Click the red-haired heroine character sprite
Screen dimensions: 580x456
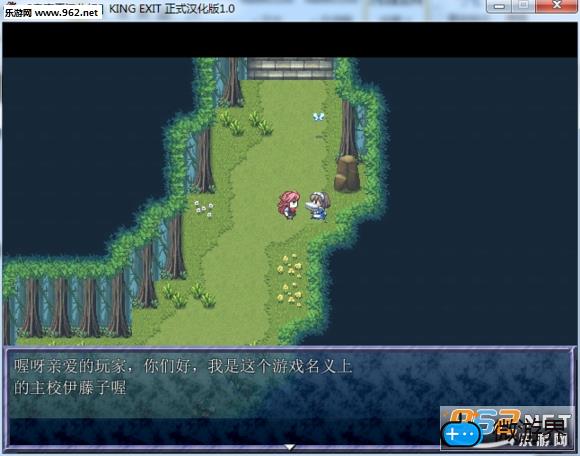click(288, 205)
